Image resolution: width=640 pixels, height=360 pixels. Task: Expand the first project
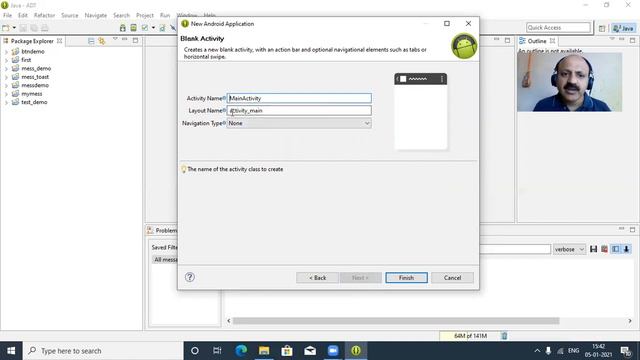6,60
